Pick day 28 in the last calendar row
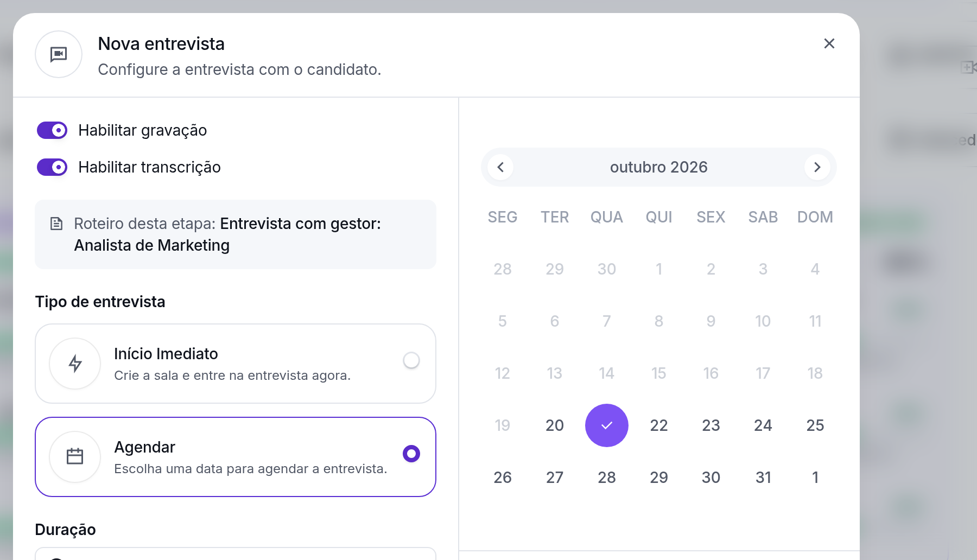The width and height of the screenshot is (977, 560). pyautogui.click(x=607, y=478)
